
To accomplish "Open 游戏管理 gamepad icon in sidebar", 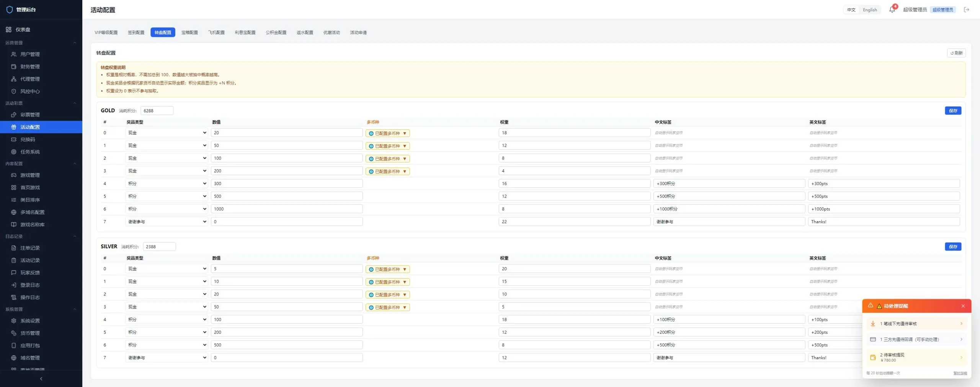I will pos(14,175).
